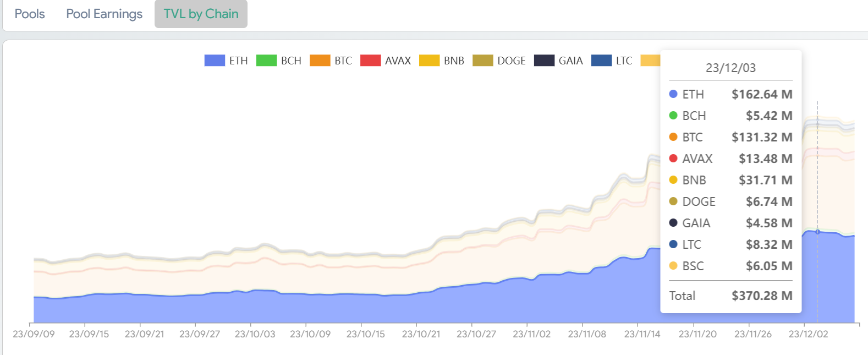The width and height of the screenshot is (868, 355).
Task: Click the 23/12/02 x-axis date label
Action: point(808,334)
